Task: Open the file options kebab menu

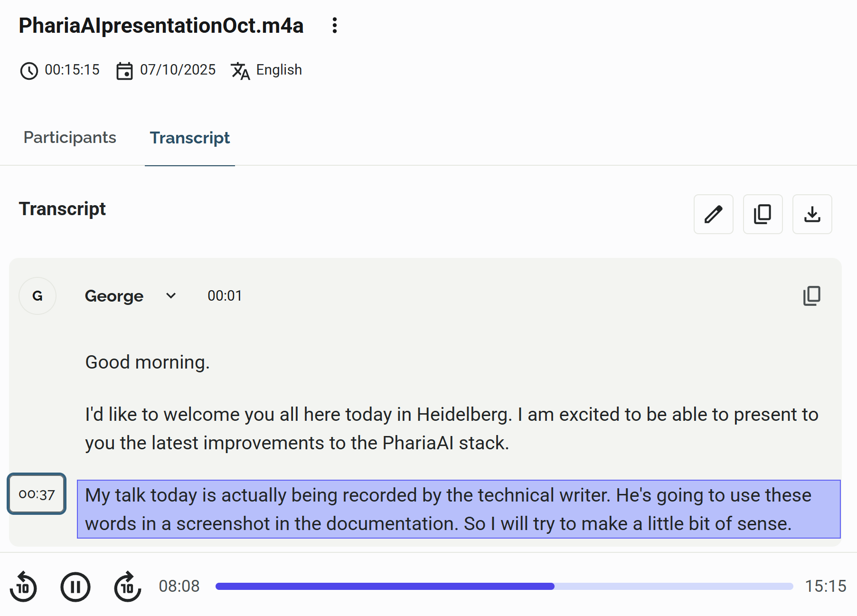Action: [x=335, y=26]
